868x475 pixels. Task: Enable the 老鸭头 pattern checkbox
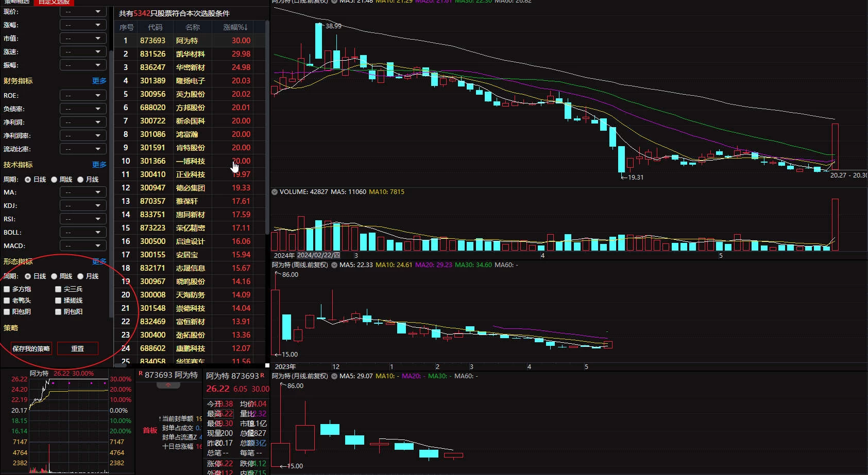click(x=7, y=301)
